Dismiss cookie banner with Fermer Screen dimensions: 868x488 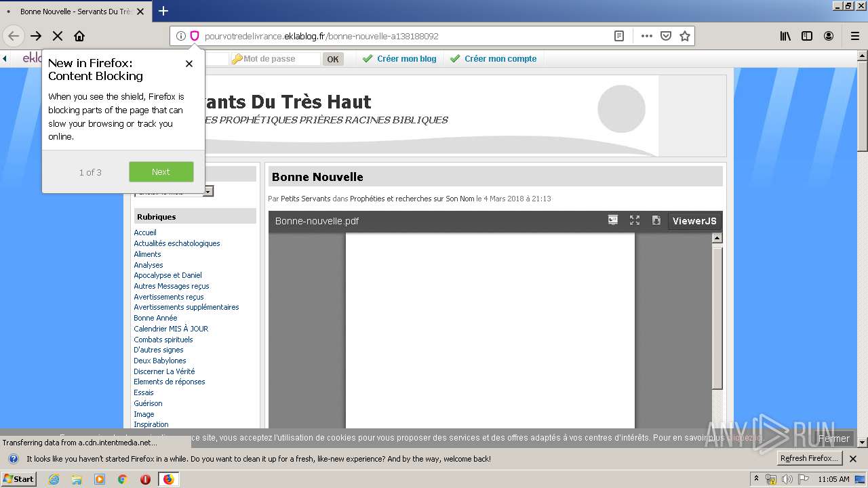[833, 439]
